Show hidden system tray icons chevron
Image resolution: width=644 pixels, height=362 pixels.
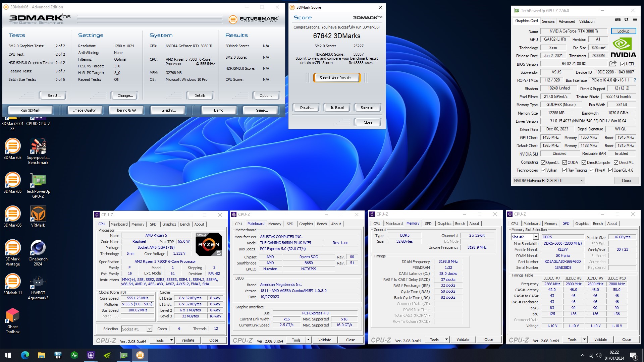tap(582, 355)
